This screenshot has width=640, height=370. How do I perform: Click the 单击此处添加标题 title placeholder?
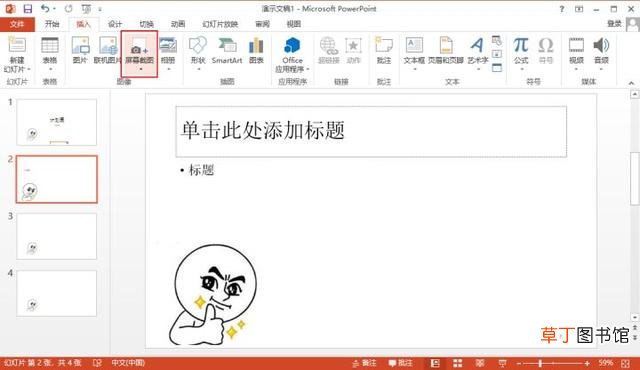[x=371, y=131]
